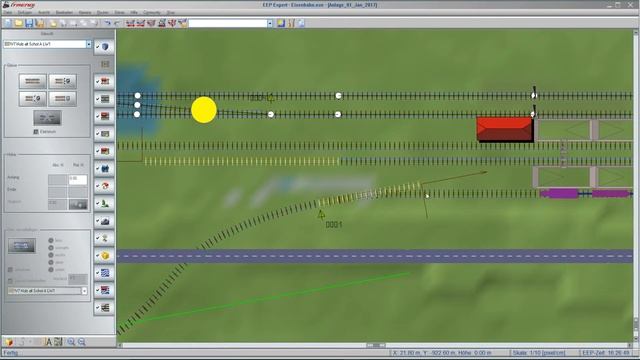Viewport: 640px width, 360px height.
Task: Click the letter A text icon
Action: (x=48, y=342)
